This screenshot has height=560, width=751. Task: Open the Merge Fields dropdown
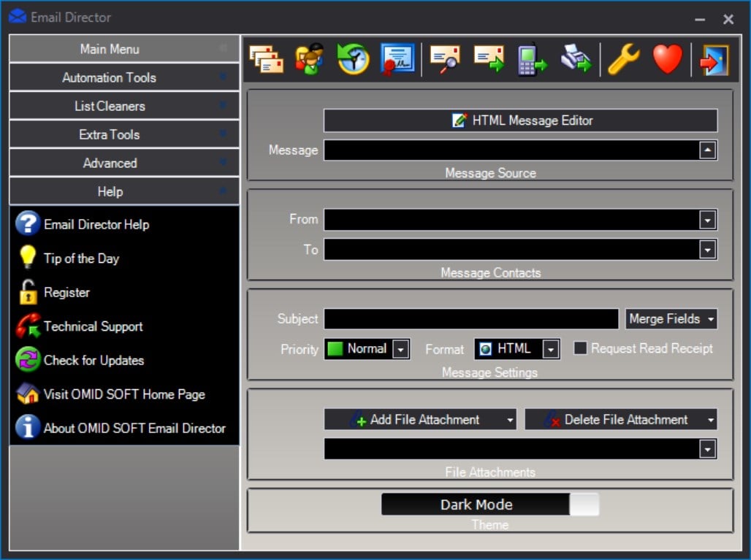(671, 319)
